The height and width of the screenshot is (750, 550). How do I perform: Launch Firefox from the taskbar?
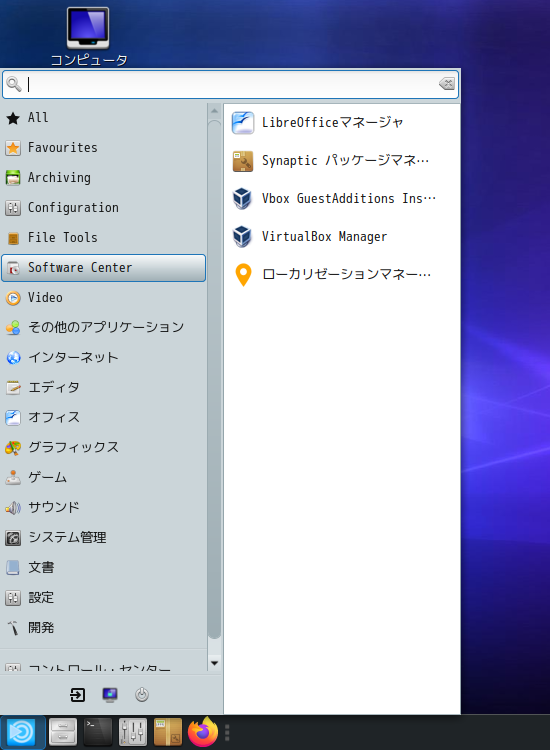click(x=203, y=732)
